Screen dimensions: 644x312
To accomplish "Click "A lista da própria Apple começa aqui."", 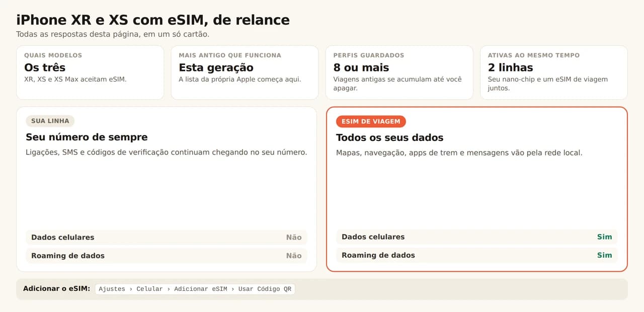I will click(240, 79).
